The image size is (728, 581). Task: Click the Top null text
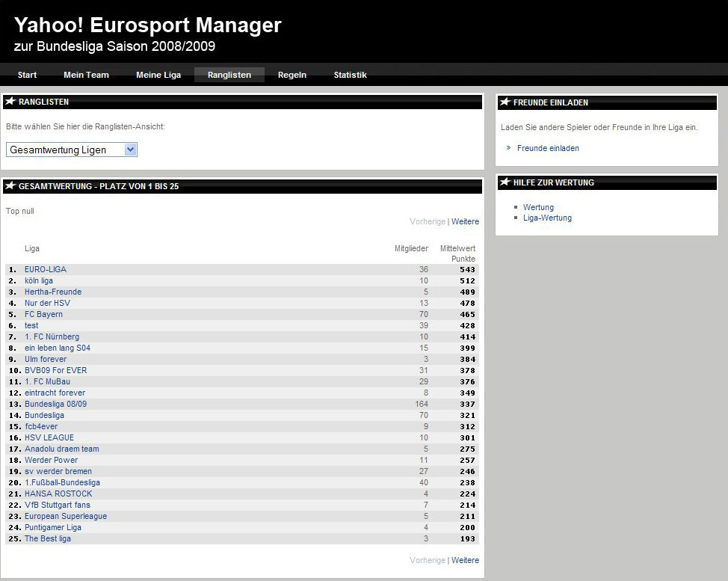click(20, 211)
